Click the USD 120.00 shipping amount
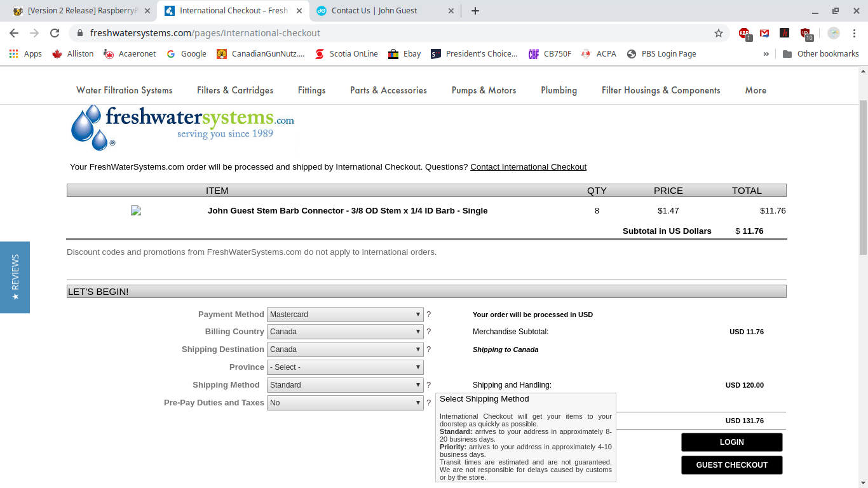The image size is (868, 488). (x=745, y=385)
